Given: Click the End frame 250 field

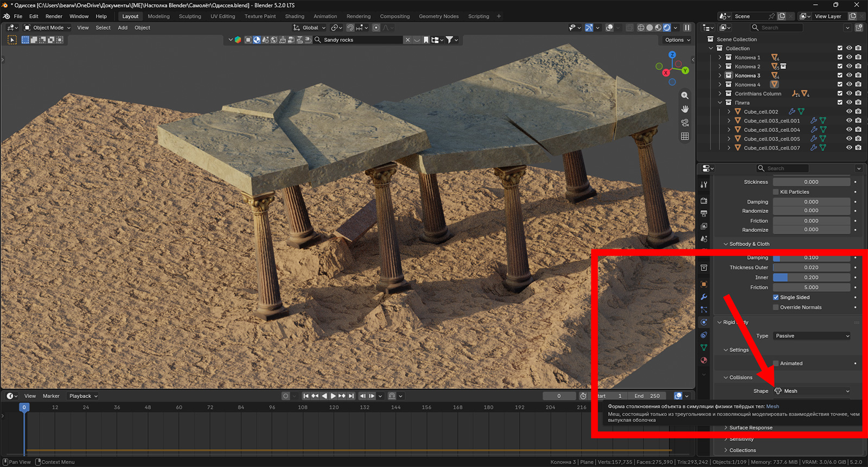Looking at the screenshot, I should tap(647, 396).
